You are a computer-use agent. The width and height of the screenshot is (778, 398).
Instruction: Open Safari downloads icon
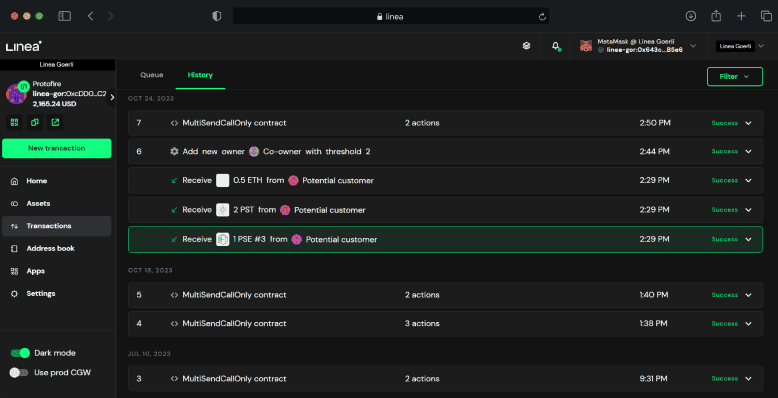point(691,16)
